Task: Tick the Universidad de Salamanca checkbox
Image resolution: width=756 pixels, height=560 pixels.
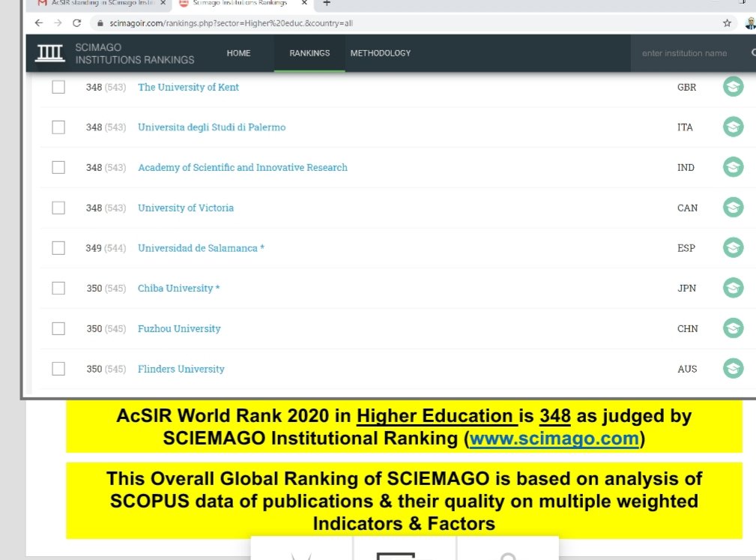Action: point(58,248)
